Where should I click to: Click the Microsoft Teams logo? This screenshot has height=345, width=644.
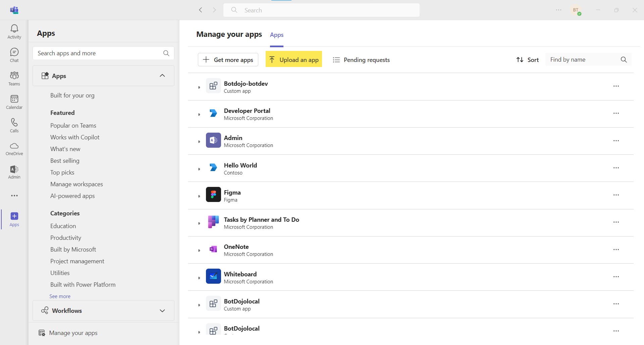pyautogui.click(x=14, y=10)
